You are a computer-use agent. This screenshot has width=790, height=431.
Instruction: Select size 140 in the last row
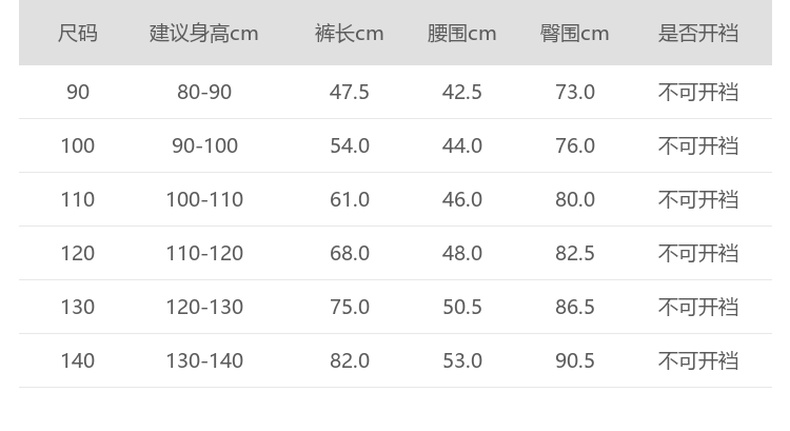click(77, 360)
